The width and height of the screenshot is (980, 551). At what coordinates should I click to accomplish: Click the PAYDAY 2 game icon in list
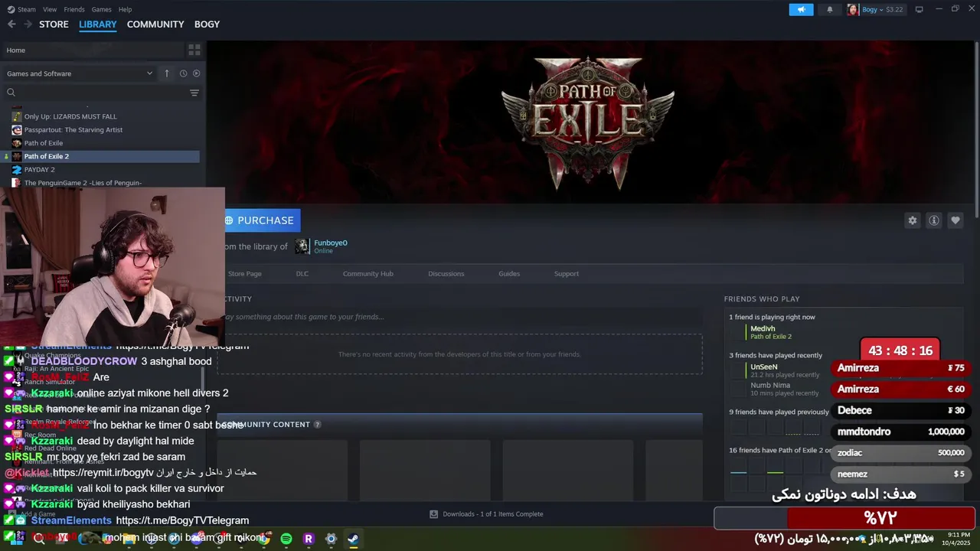17,169
